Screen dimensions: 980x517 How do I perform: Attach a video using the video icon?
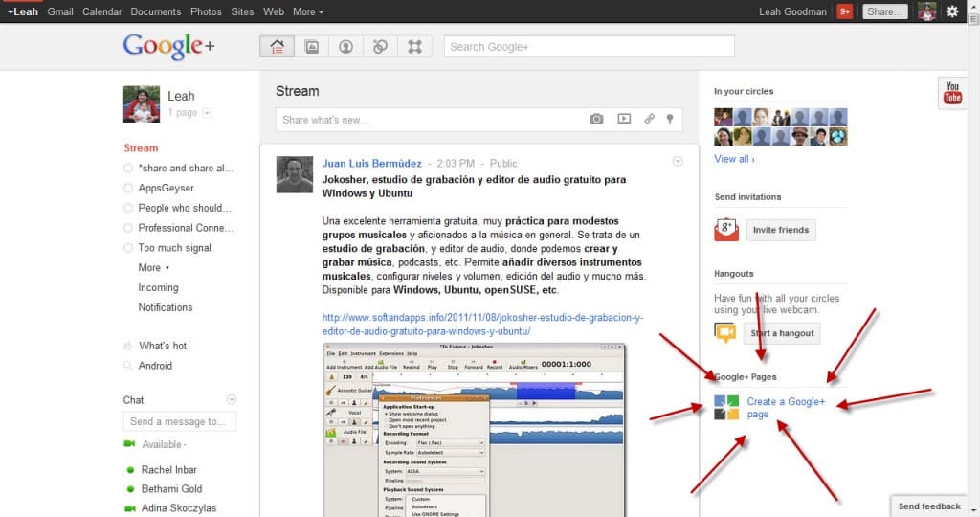(624, 119)
